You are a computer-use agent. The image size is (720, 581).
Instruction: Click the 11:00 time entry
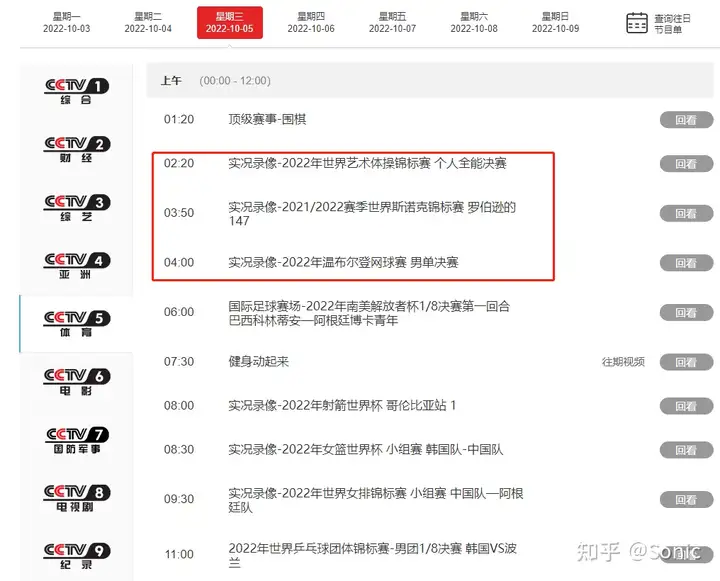tap(179, 554)
